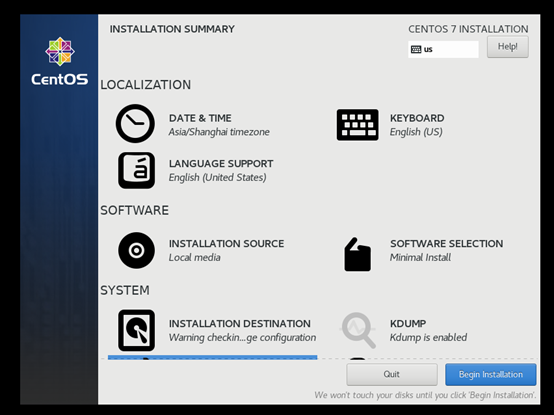This screenshot has width=554, height=415.
Task: Open Date & Time clock icon
Action: click(135, 124)
